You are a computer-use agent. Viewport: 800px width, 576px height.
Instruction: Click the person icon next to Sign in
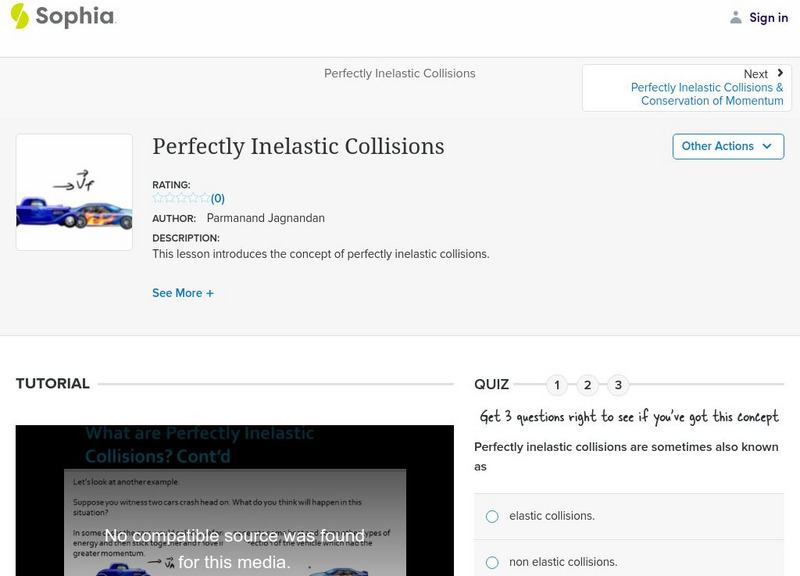point(736,16)
